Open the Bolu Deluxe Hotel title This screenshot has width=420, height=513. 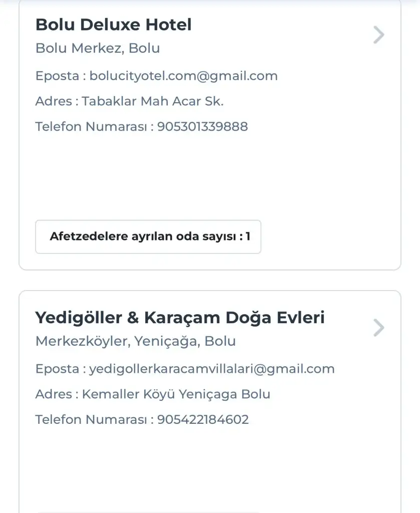click(114, 25)
